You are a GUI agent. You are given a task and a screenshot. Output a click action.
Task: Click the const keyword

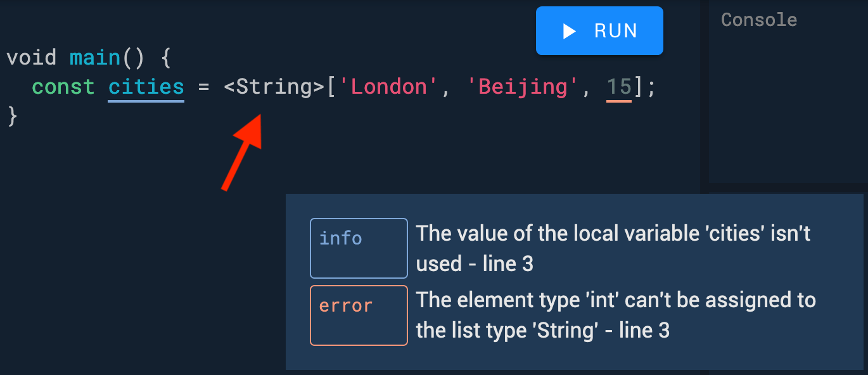pos(63,87)
